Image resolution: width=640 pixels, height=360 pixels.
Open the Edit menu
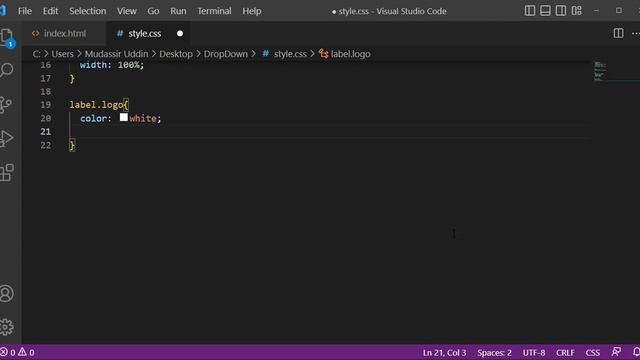(x=50, y=11)
